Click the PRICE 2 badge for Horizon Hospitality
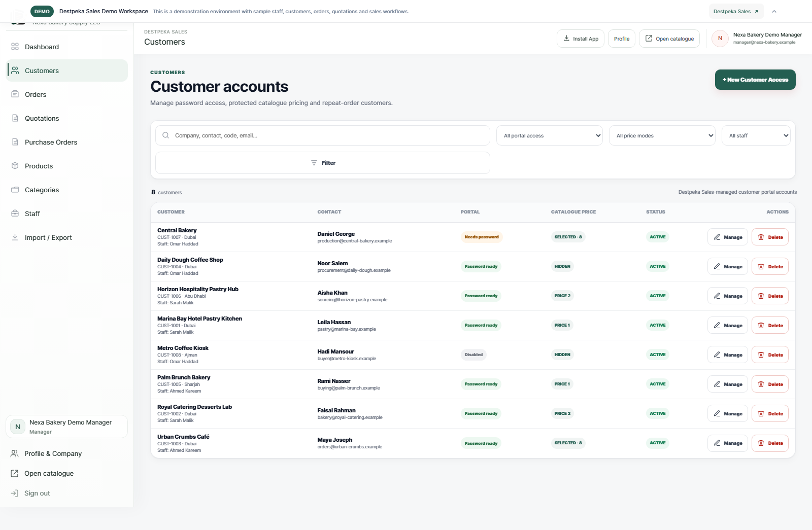Image resolution: width=812 pixels, height=530 pixels. click(x=562, y=296)
